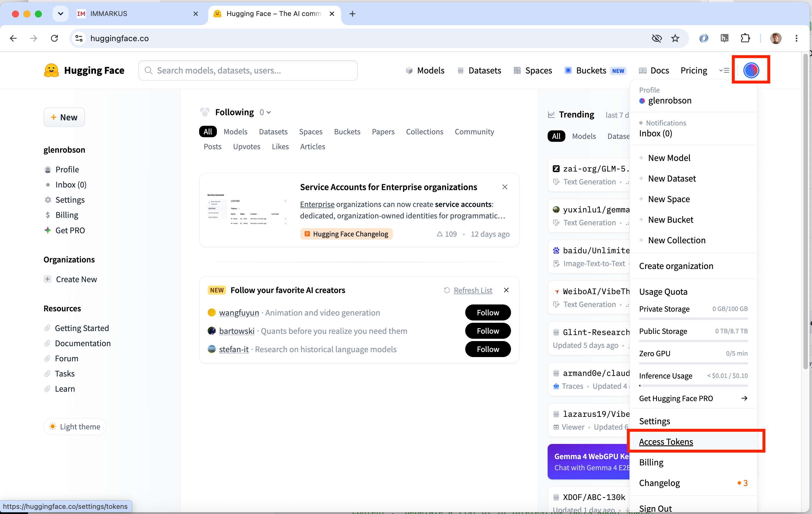Open the user avatar menu in the navbar
This screenshot has height=514, width=812.
[751, 70]
